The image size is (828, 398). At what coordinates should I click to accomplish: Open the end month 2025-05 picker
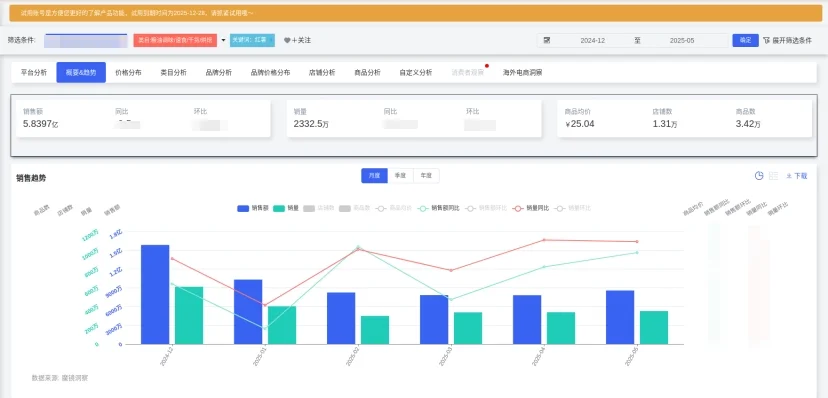[682, 40]
